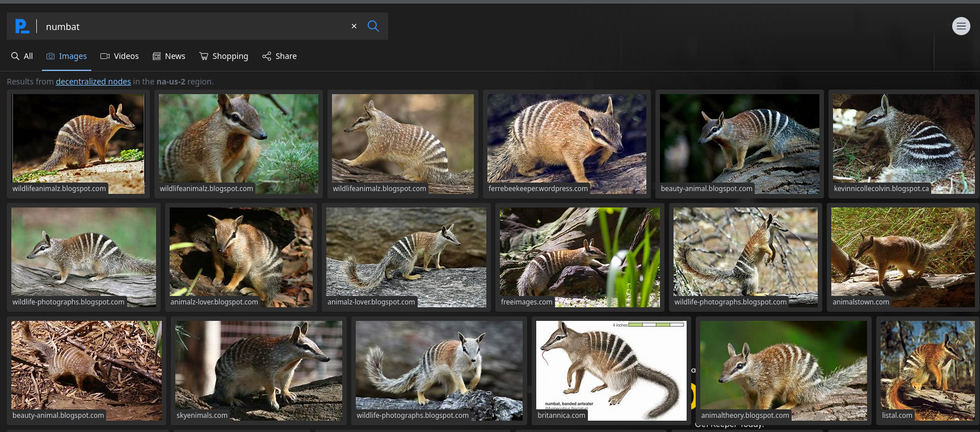Open the Videos tab
Image resolution: width=980 pixels, height=432 pixels.
point(120,56)
